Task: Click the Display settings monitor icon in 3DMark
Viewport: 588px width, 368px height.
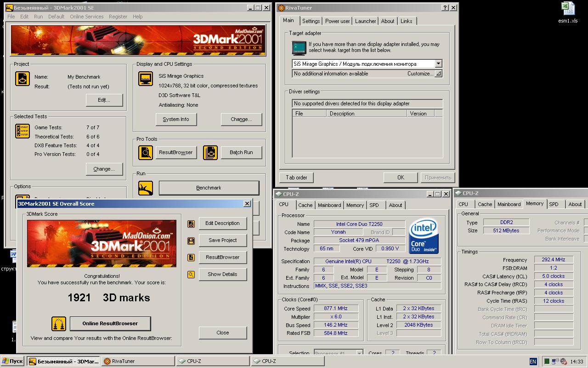Action: [x=146, y=79]
